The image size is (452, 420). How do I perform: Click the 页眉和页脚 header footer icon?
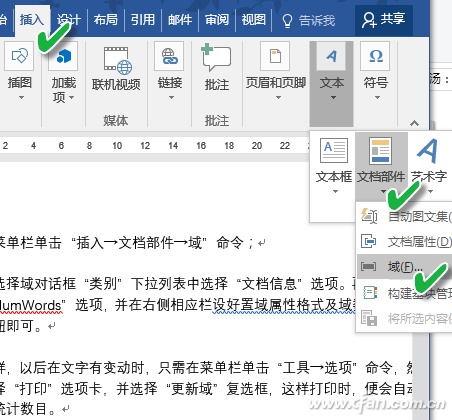pyautogui.click(x=275, y=56)
